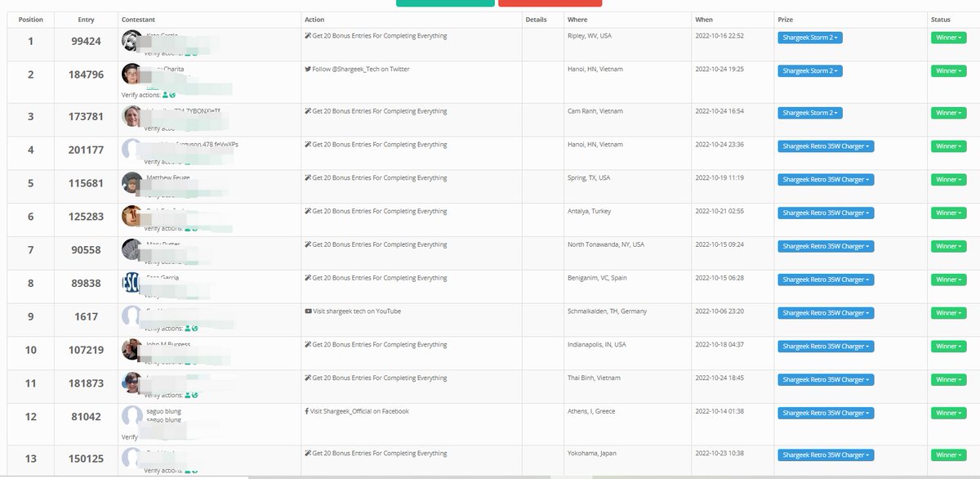The height and width of the screenshot is (479, 980).
Task: Click Visit Shargeek_Official on Facebook text
Action: (x=359, y=411)
